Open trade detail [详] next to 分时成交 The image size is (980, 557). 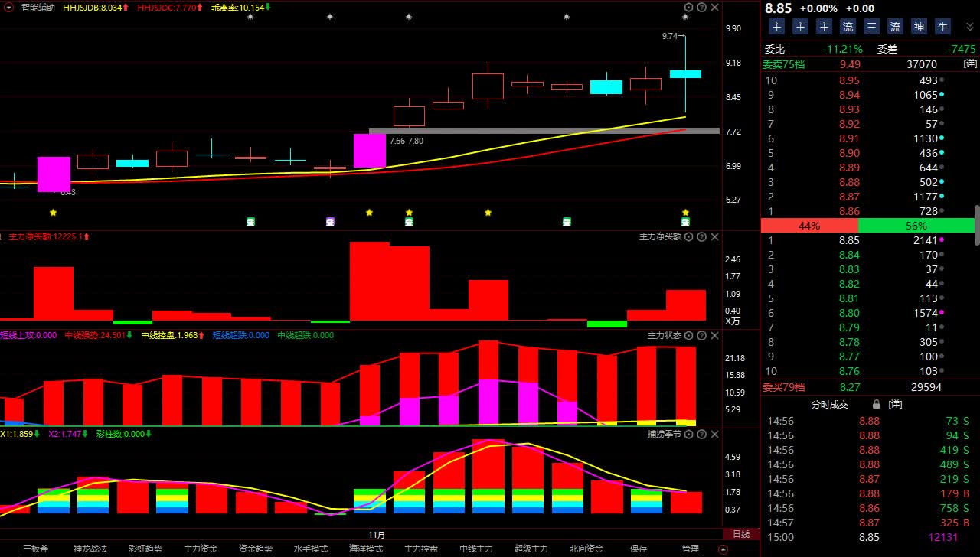tap(895, 404)
